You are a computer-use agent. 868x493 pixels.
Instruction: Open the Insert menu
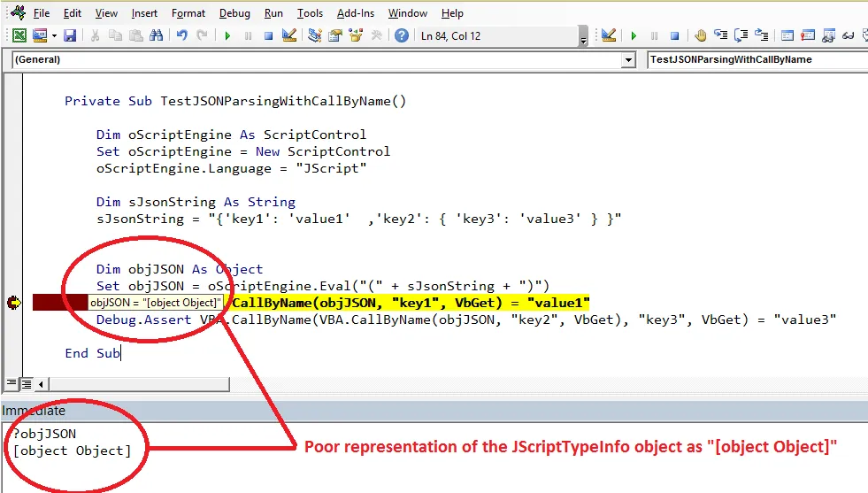pos(144,13)
